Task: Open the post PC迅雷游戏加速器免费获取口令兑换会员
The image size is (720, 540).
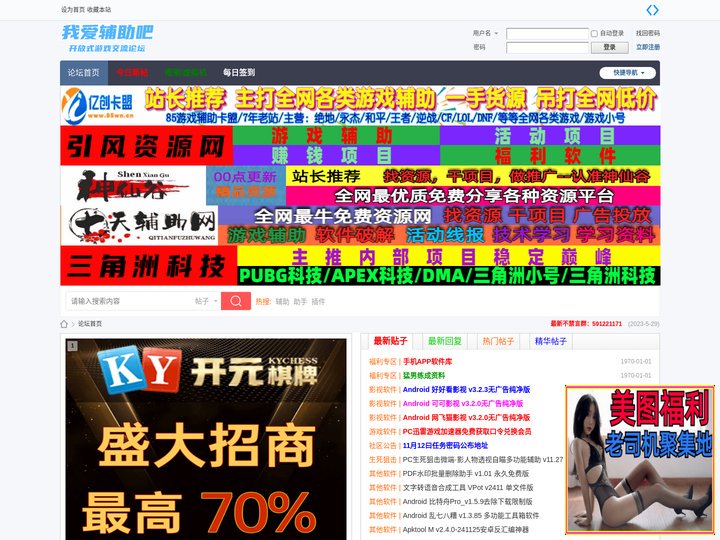Action: tap(467, 432)
